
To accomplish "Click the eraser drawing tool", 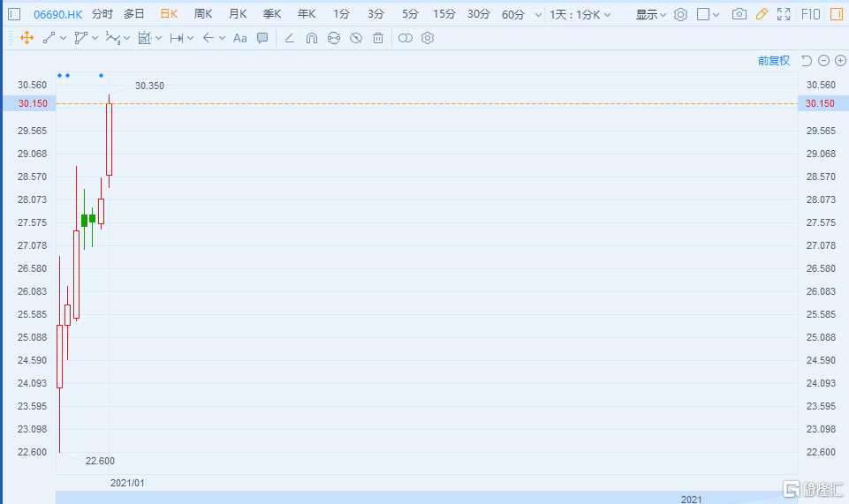I will pos(289,38).
